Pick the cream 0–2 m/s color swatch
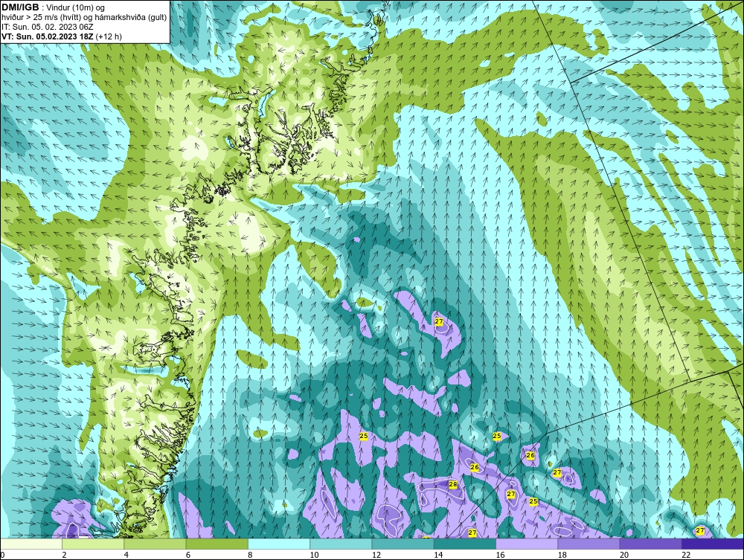This screenshot has width=744, height=560. [x=31, y=544]
